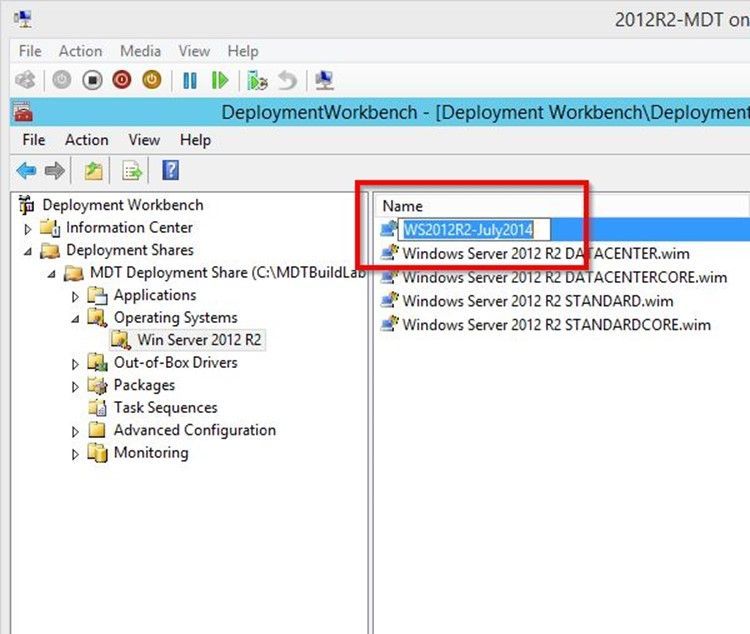Click the Up One Level folder icon

pos(94,170)
